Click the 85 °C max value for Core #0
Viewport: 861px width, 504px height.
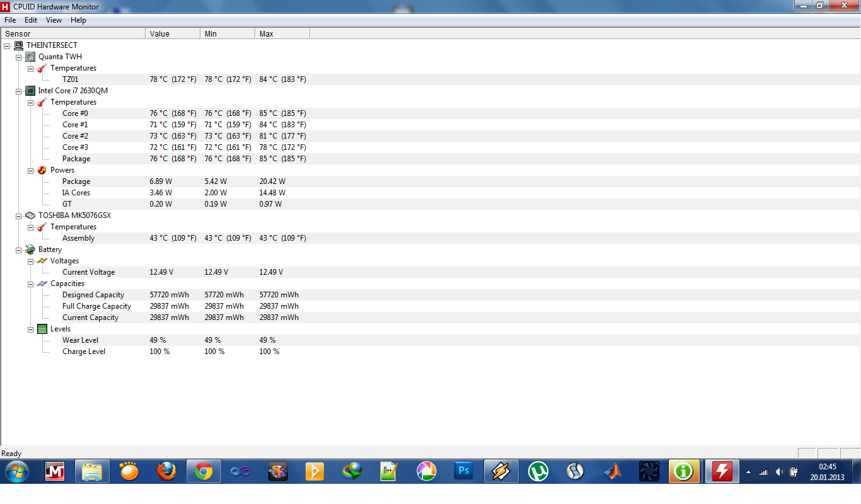tap(282, 113)
